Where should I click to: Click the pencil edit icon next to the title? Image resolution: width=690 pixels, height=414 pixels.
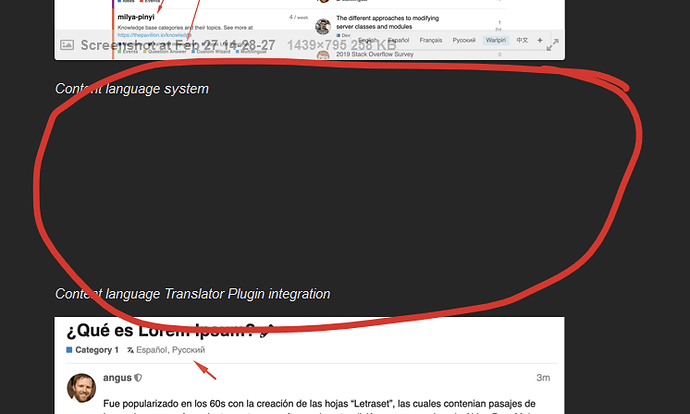267,331
